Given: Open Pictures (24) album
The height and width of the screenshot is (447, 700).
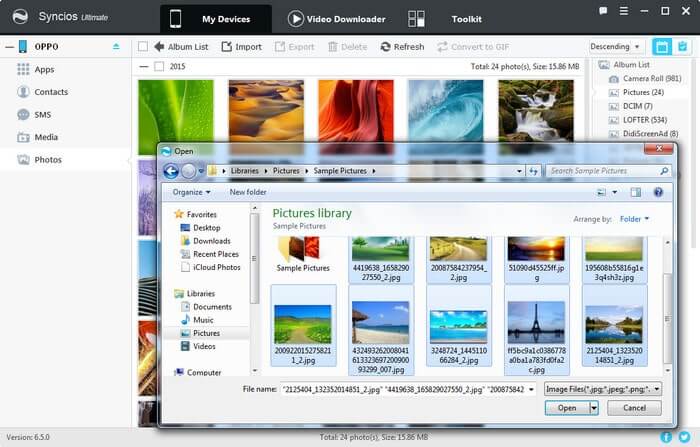Looking at the screenshot, I should point(637,92).
